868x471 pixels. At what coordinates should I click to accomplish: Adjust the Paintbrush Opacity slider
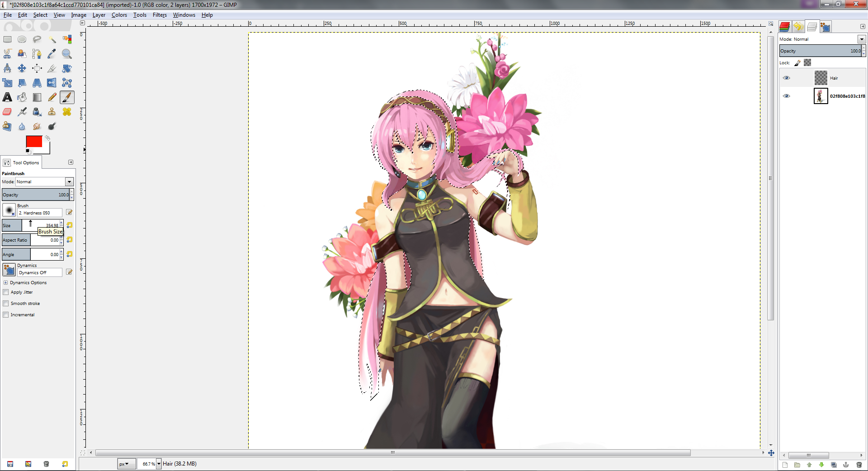point(36,195)
